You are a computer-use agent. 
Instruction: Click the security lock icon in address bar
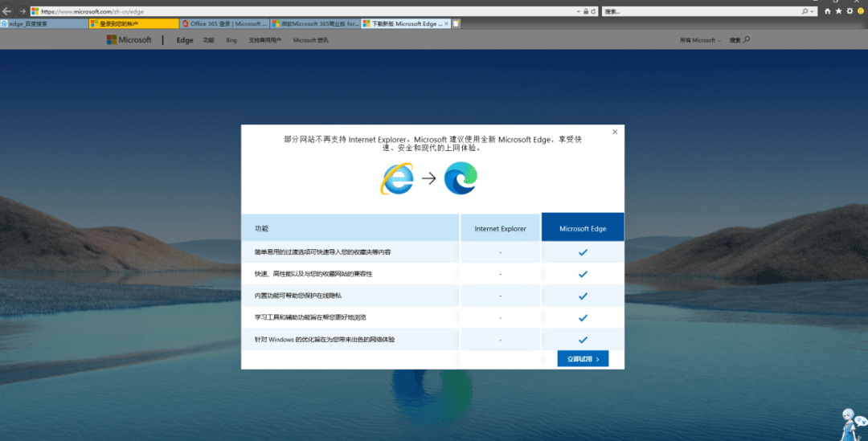(x=586, y=11)
